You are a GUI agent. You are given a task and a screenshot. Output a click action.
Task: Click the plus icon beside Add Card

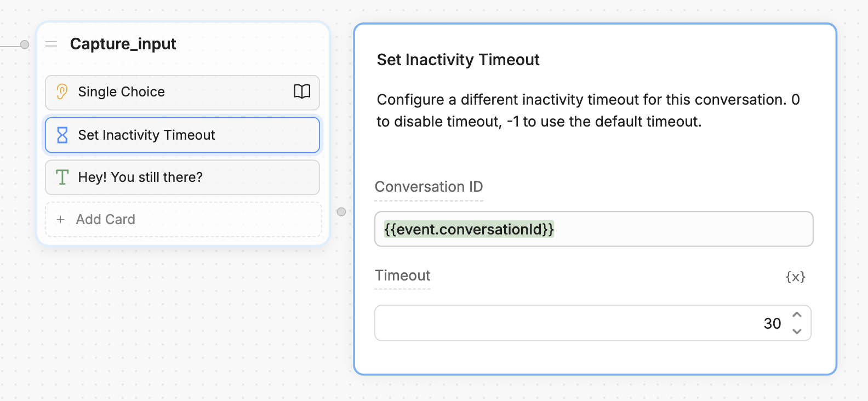point(60,219)
